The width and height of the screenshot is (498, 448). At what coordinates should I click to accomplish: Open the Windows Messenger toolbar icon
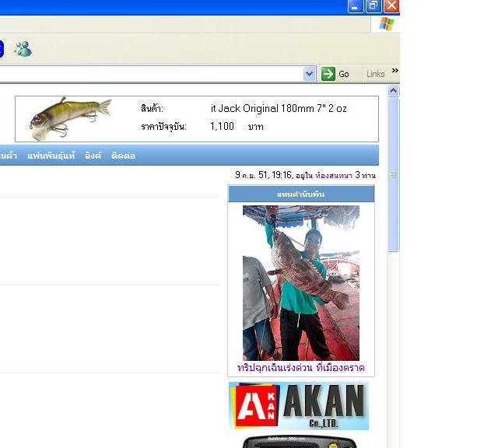23,49
